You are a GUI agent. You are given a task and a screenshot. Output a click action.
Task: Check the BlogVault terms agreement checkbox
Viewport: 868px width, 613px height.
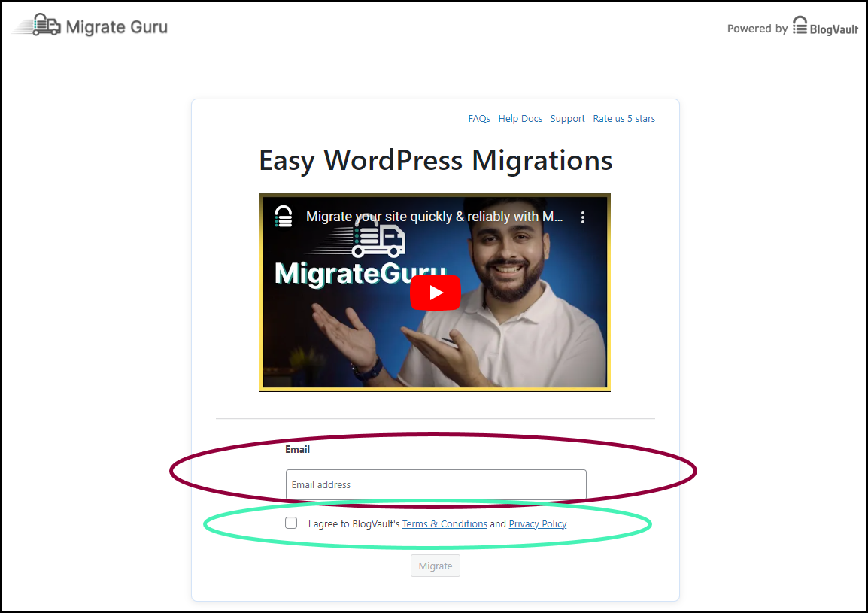291,522
